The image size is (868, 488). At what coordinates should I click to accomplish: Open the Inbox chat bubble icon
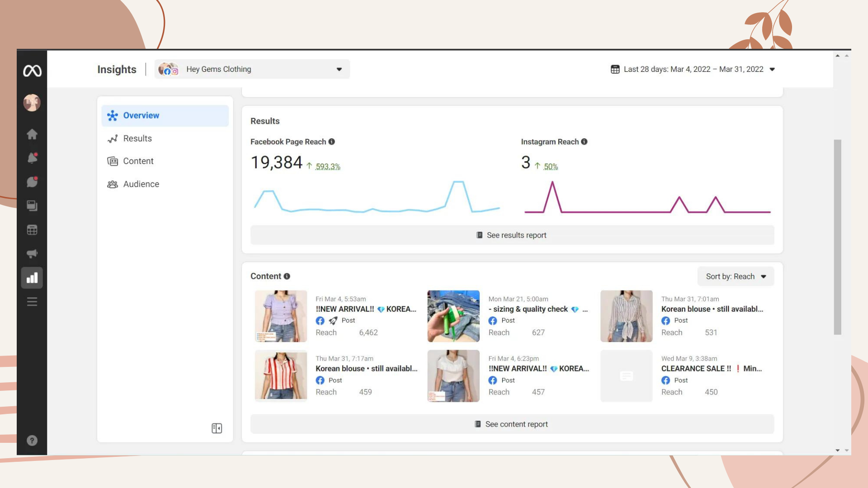[32, 182]
